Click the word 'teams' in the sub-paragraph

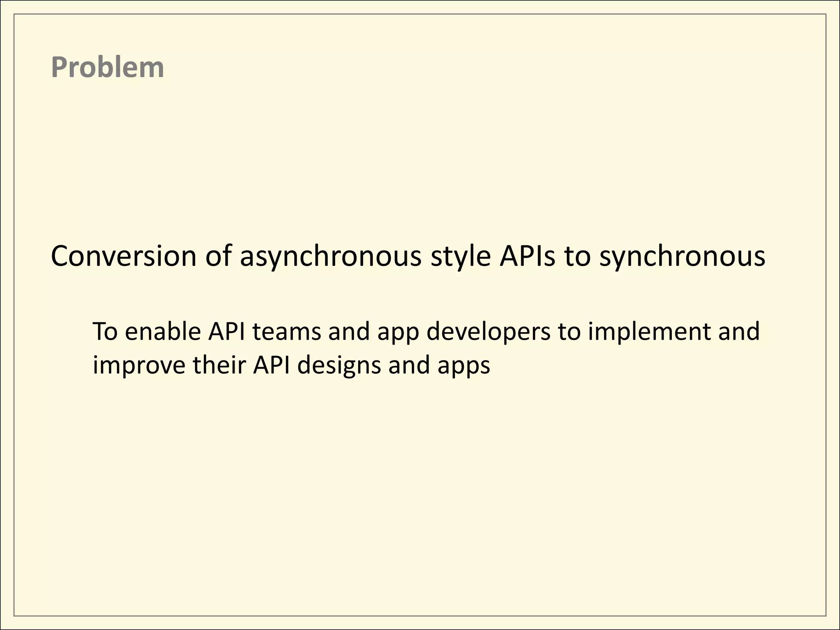286,331
